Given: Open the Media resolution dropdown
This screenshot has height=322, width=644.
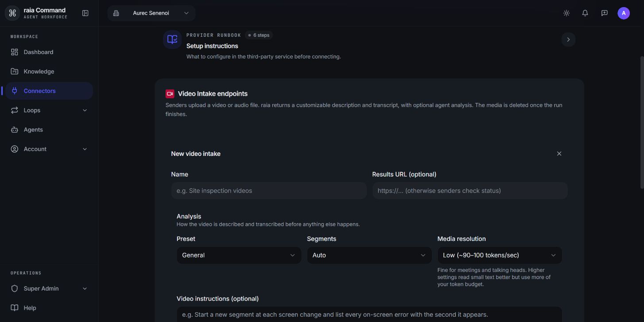Looking at the screenshot, I should click(500, 255).
